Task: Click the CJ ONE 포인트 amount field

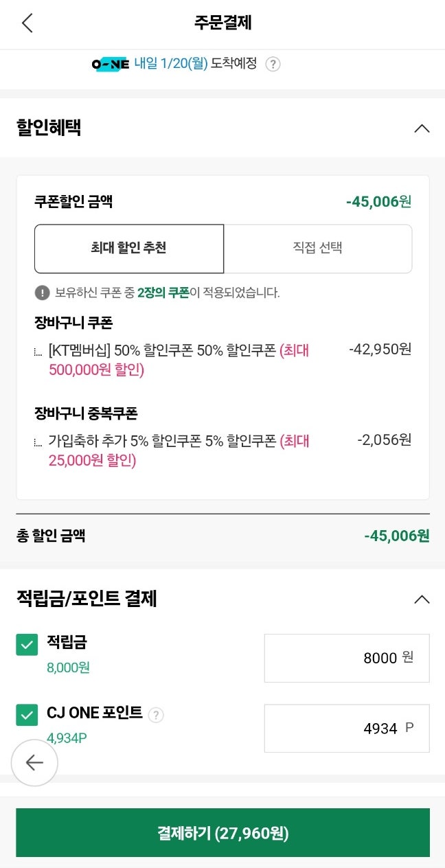Action: pyautogui.click(x=346, y=728)
